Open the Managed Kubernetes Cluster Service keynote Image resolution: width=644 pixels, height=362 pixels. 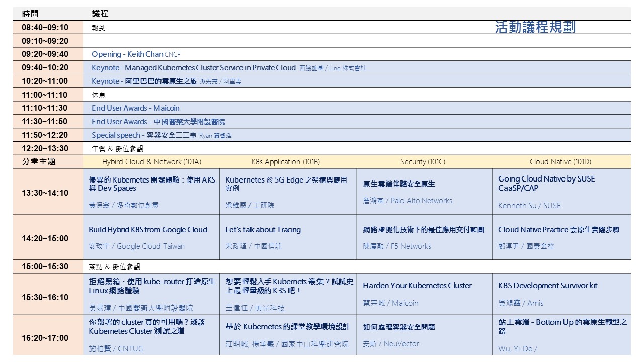pyautogui.click(x=194, y=68)
